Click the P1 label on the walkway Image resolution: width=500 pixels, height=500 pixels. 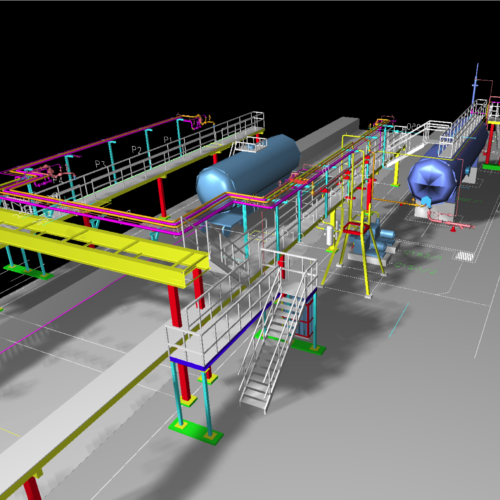[x=167, y=139]
